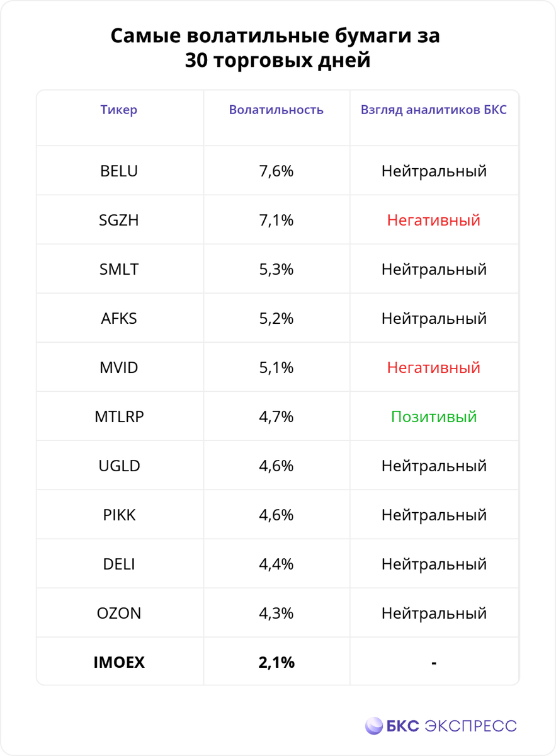Select the bold IMOEX index row
This screenshot has height=756, width=556.
click(x=119, y=662)
